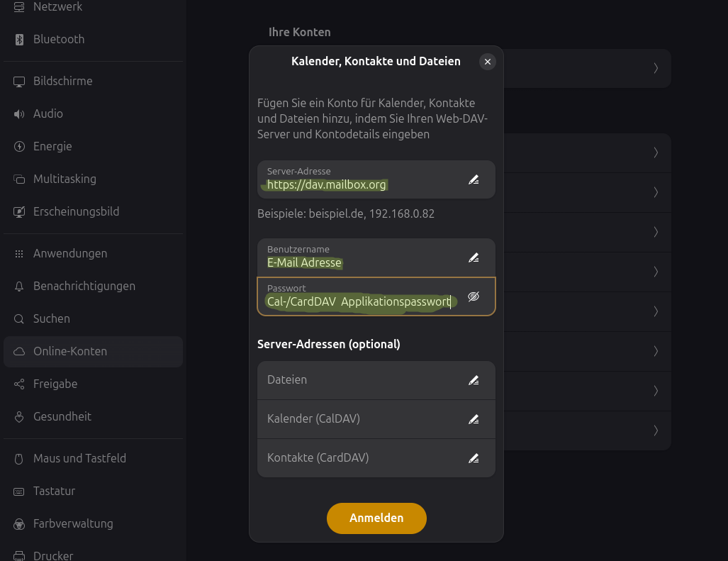This screenshot has height=561, width=728.
Task: Click the Bluetooth icon in sidebar
Action: [19, 40]
